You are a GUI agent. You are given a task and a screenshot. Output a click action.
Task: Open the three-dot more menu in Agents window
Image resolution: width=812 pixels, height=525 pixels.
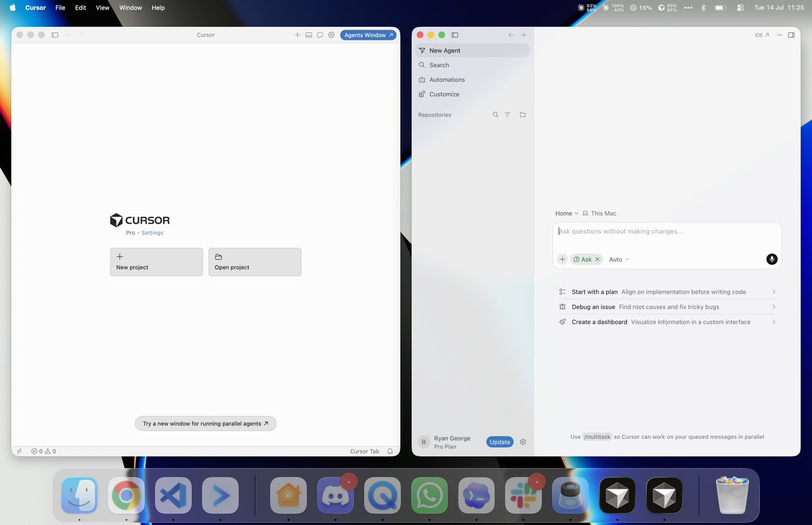pyautogui.click(x=780, y=35)
